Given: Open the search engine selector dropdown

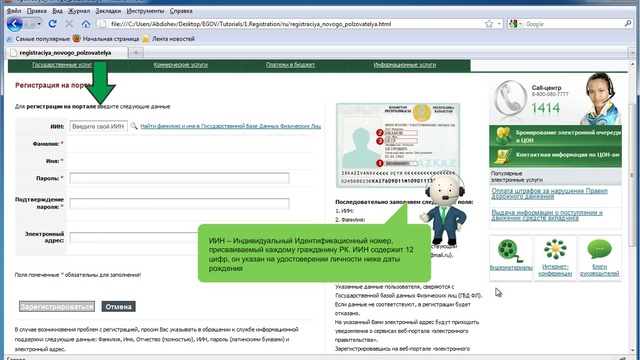Looking at the screenshot, I should click(x=520, y=24).
